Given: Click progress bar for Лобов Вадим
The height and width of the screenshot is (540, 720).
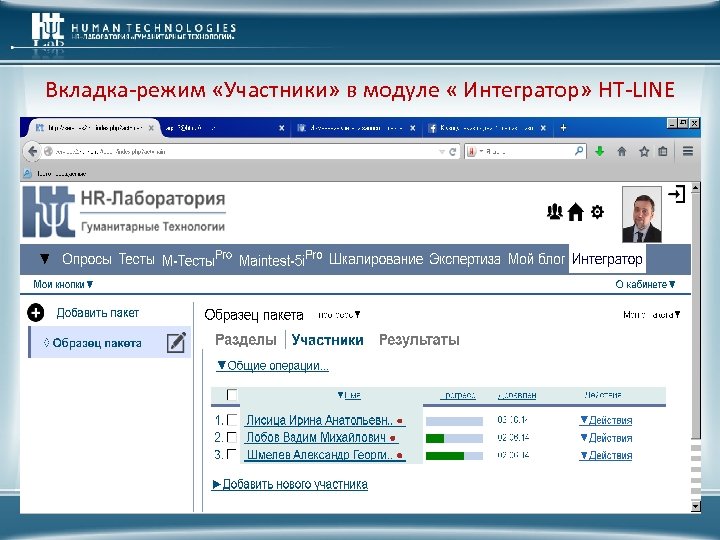Looking at the screenshot, I should coord(454,439).
